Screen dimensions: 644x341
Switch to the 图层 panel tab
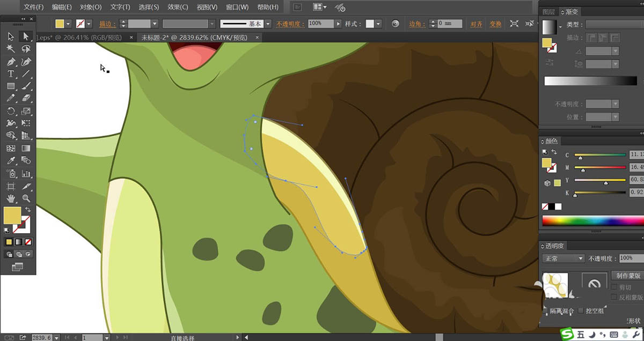[548, 11]
